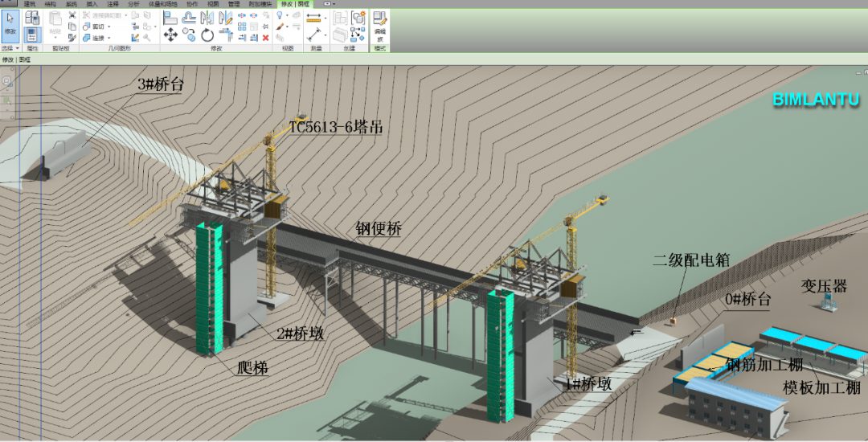Click the 0#桥台 annotation text
The height and width of the screenshot is (442, 868).
tap(748, 299)
